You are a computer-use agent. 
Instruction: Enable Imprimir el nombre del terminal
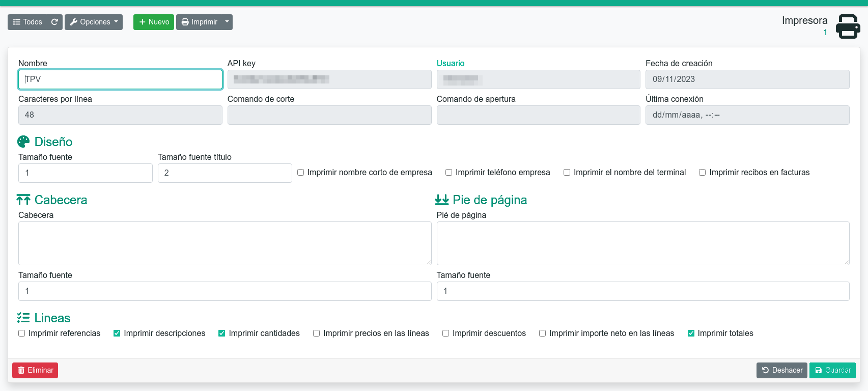click(567, 173)
